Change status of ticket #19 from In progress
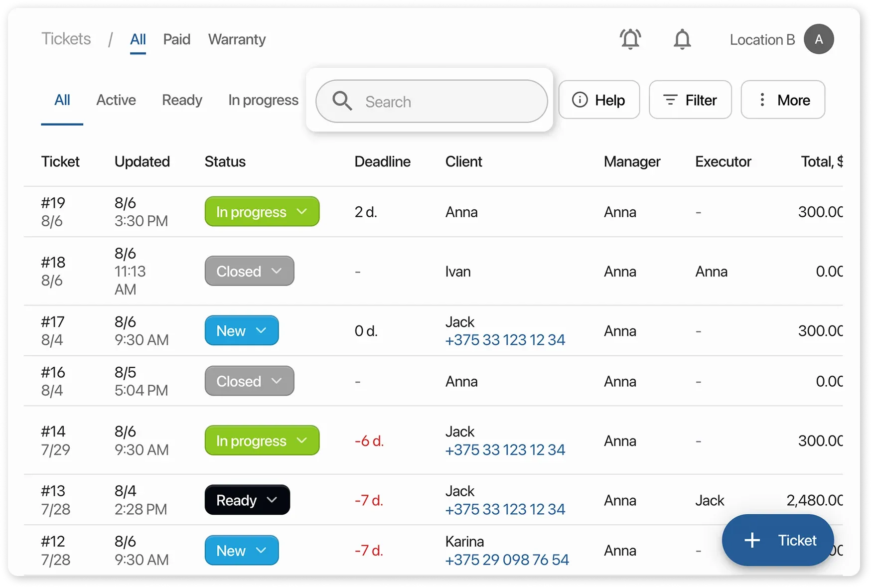 pyautogui.click(x=262, y=211)
